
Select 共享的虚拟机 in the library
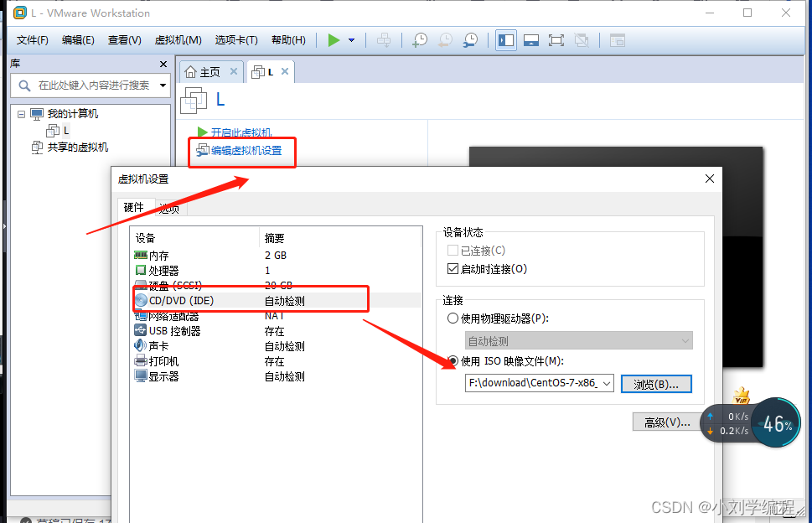(78, 148)
